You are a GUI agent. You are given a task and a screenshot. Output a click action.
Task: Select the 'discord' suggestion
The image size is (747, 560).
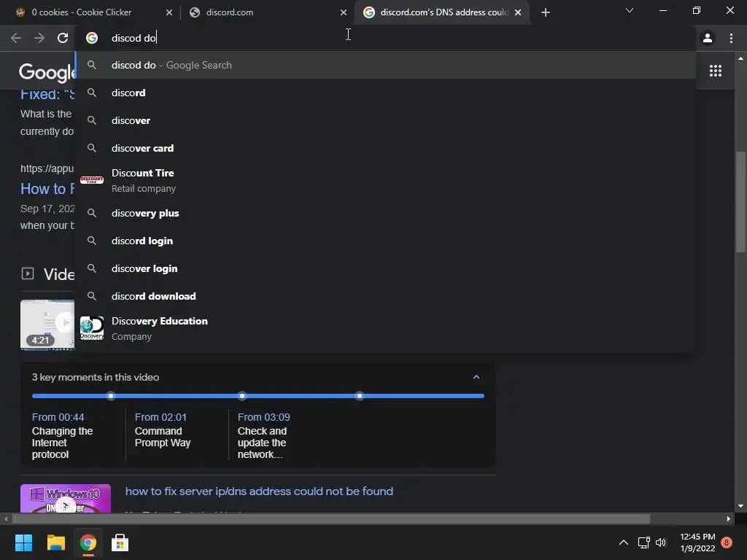click(385, 93)
